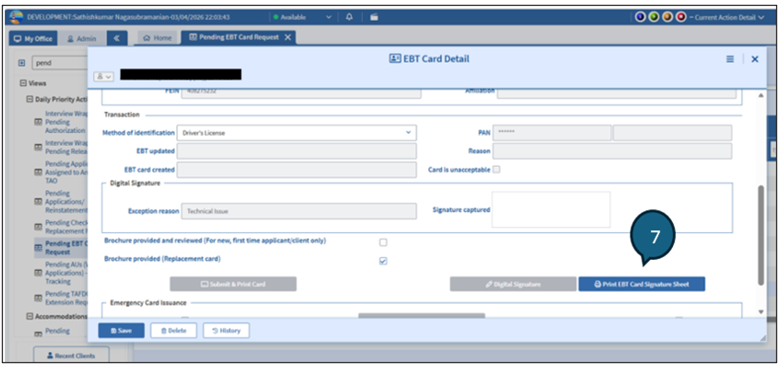
Task: Collapse the Views tree node
Action: click(22, 84)
